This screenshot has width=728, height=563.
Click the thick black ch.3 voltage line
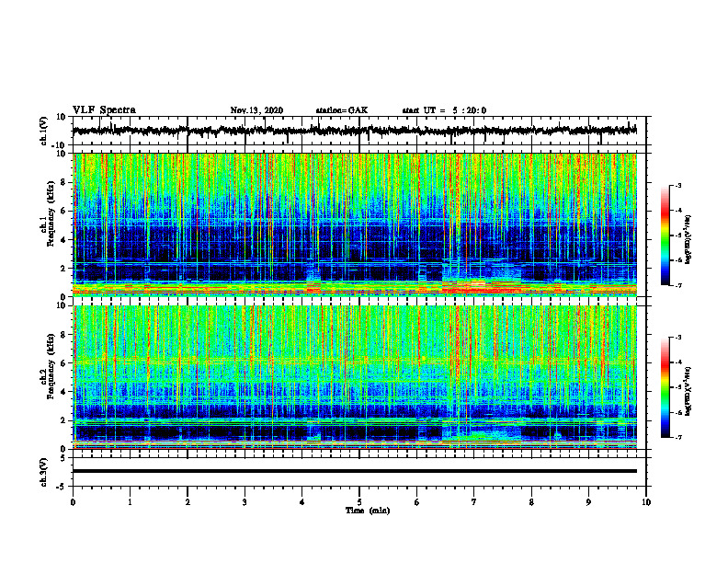coord(355,471)
